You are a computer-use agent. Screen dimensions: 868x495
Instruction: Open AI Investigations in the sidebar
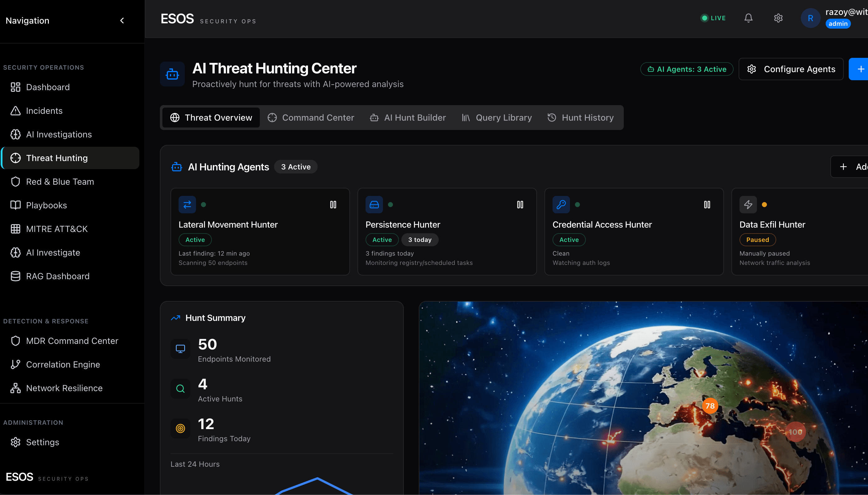70,134
